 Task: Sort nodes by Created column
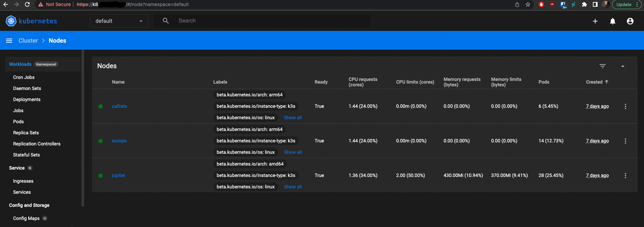pos(597,82)
